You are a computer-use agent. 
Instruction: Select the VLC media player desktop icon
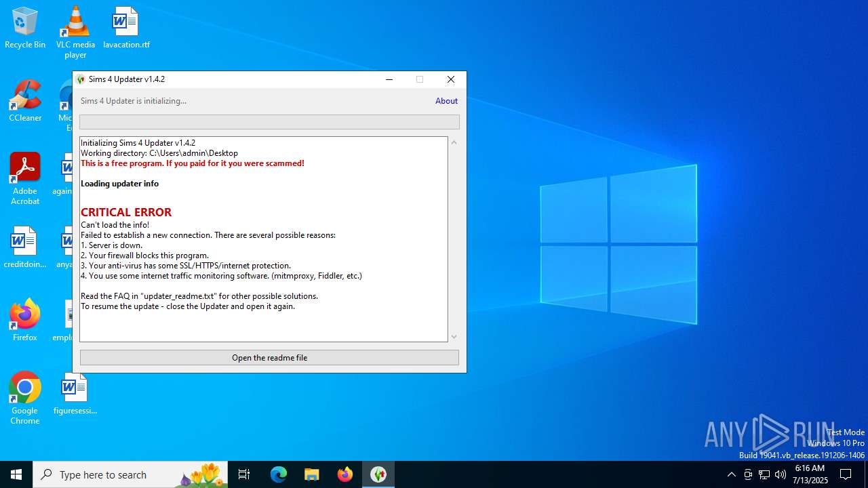(x=75, y=32)
